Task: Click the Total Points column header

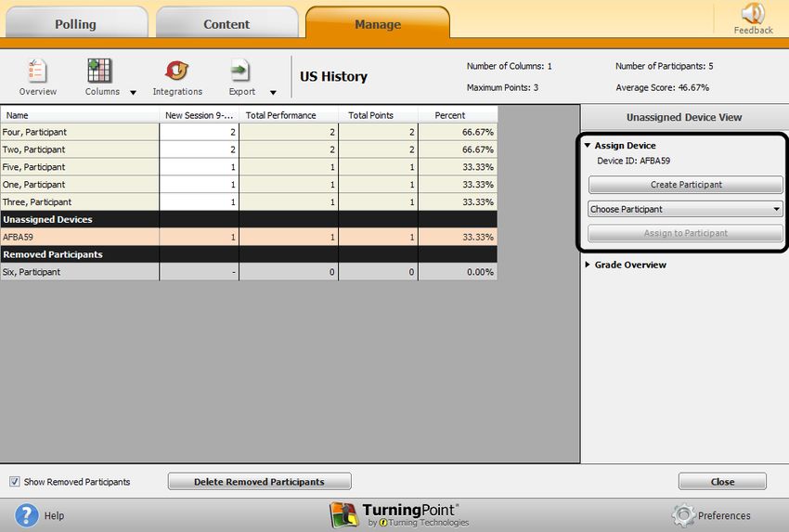Action: click(378, 115)
